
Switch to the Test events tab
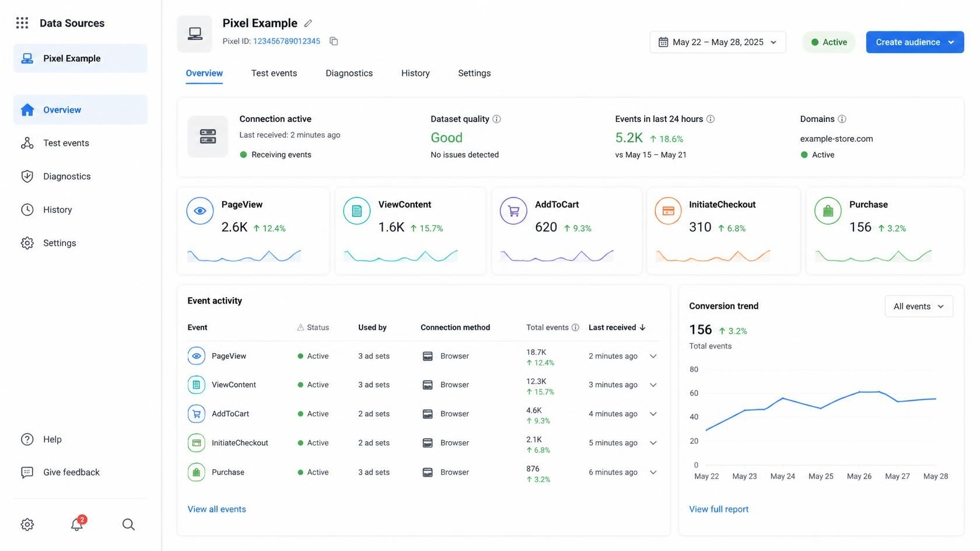pos(274,73)
